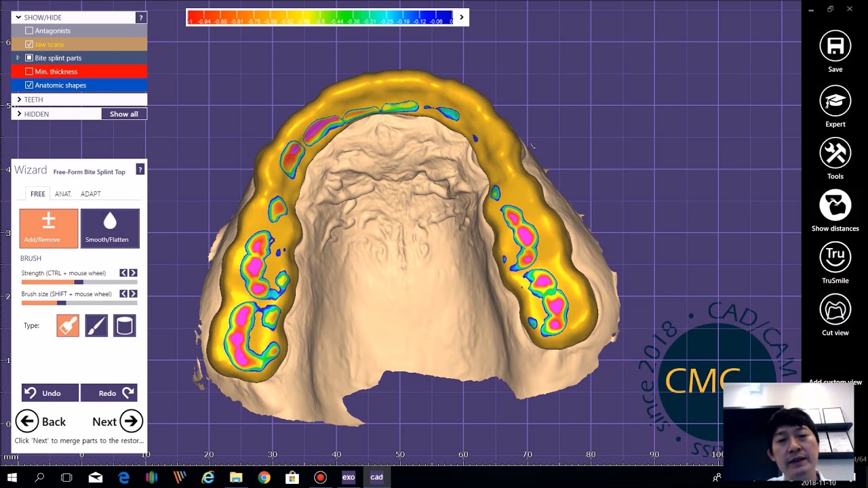Expand the HIDDEN section
Screen dimensions: 868x488
click(19, 114)
